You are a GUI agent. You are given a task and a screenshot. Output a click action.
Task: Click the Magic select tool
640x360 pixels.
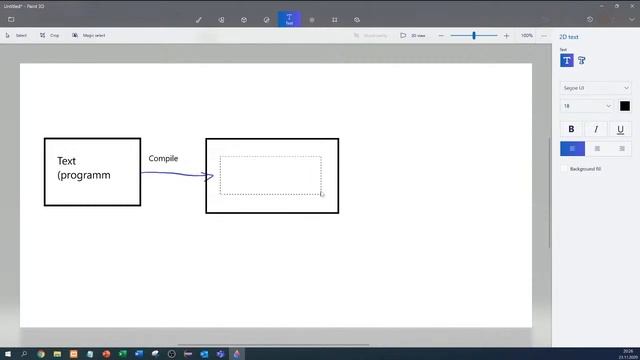pyautogui.click(x=89, y=36)
